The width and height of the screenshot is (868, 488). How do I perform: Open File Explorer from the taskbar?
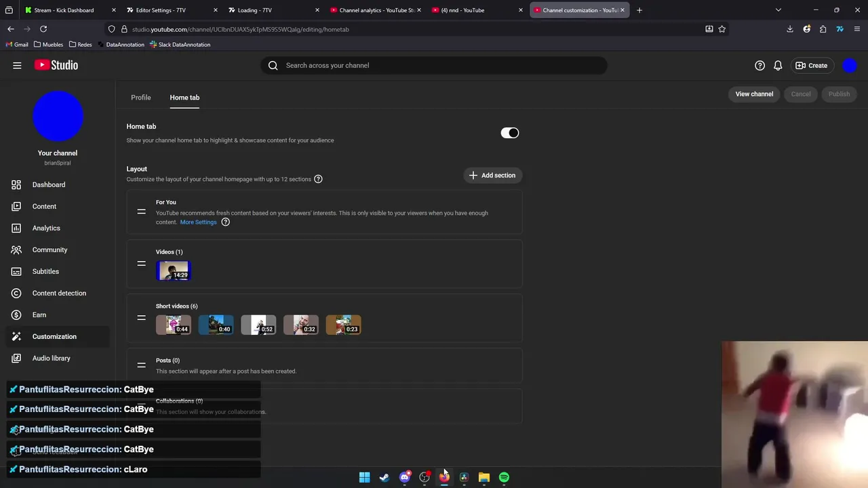click(484, 477)
